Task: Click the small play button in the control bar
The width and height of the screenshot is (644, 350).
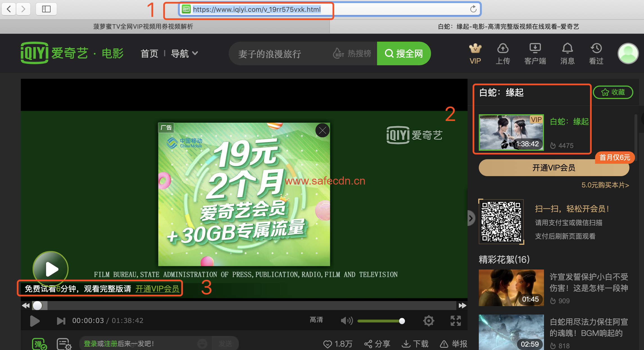Action: (35, 321)
